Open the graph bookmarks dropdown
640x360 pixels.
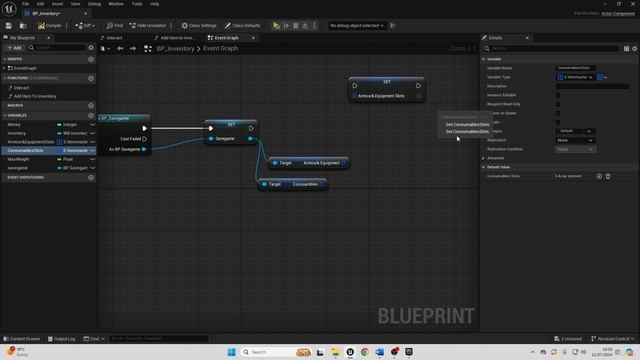click(105, 49)
